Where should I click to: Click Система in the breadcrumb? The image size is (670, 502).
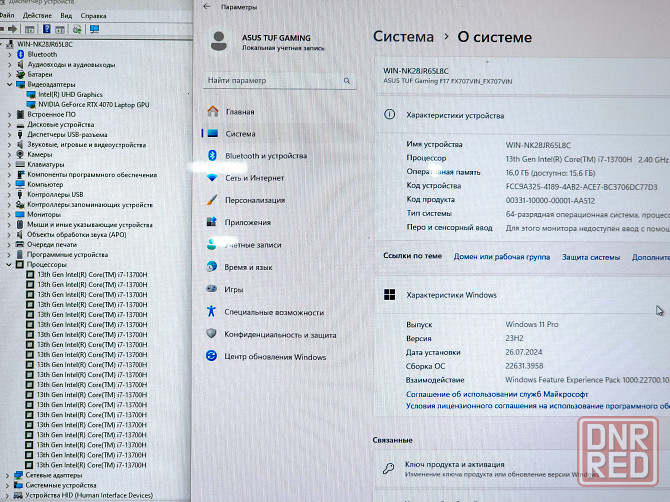403,37
